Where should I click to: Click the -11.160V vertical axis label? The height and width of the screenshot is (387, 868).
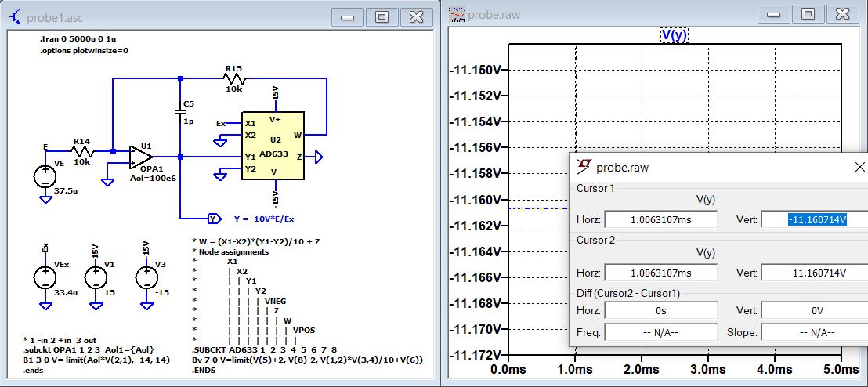(476, 199)
